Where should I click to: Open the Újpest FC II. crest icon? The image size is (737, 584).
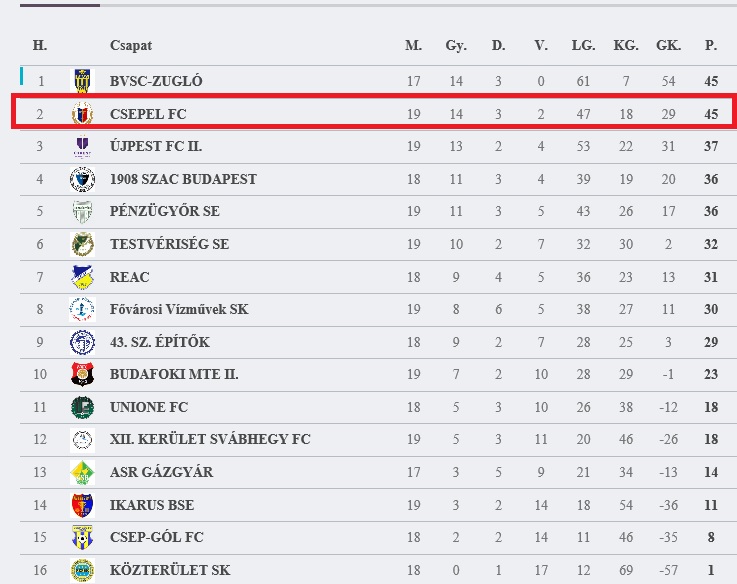pos(82,146)
